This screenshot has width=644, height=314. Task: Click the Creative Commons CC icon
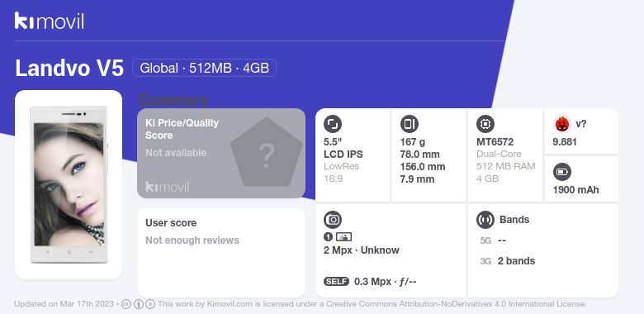(x=126, y=304)
